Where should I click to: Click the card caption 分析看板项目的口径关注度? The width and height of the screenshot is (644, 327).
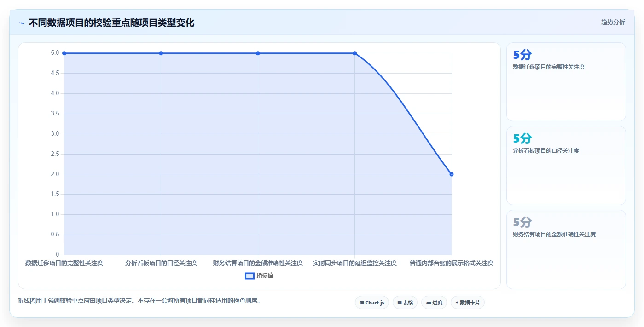[546, 151]
